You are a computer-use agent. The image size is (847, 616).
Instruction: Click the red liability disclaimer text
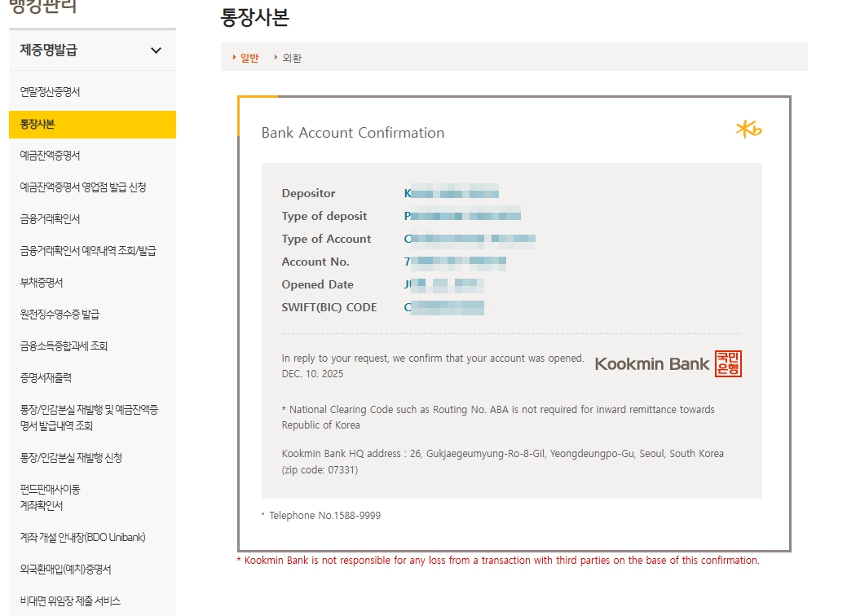[498, 561]
